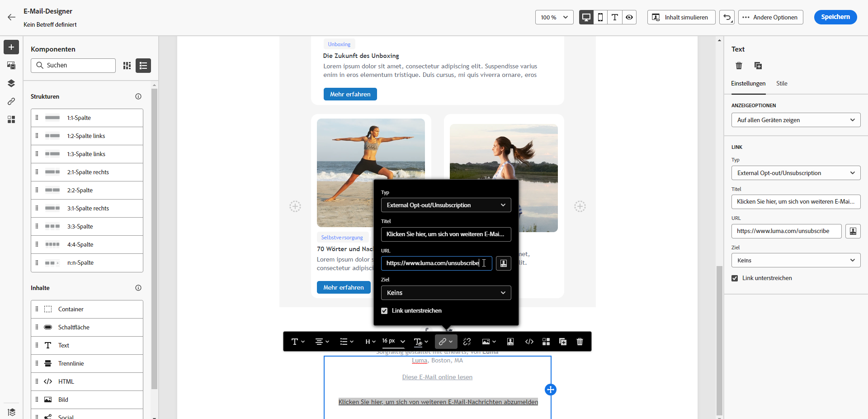Image resolution: width=868 pixels, height=419 pixels.
Task: Show source code from floating toolbar
Action: point(529,342)
